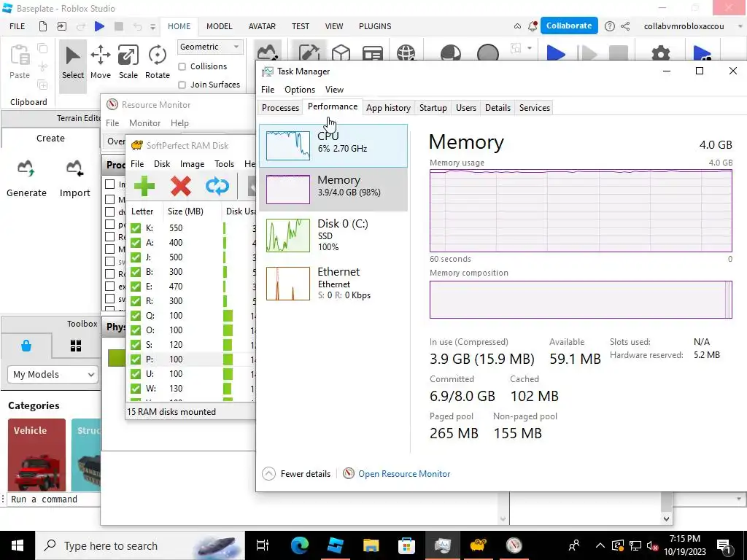Open File Explorer from taskbar
Screen dimensions: 747x560
[371, 545]
